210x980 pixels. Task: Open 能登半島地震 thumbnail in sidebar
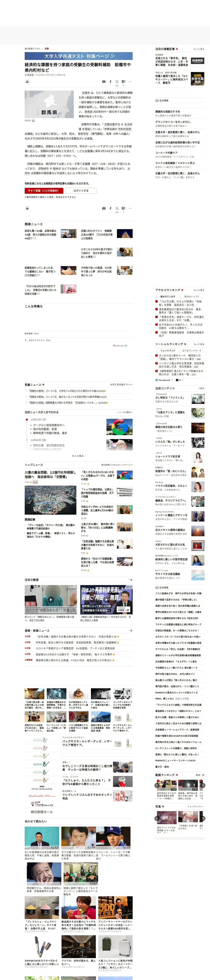(x=197, y=79)
